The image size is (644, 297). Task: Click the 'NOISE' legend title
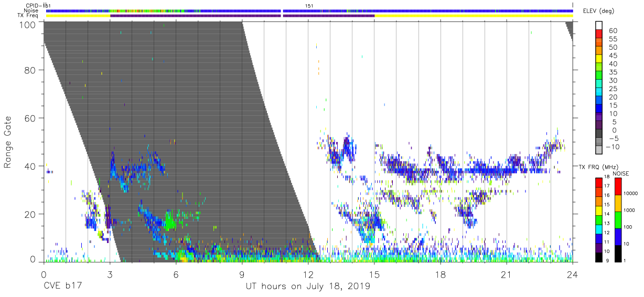pos(621,173)
